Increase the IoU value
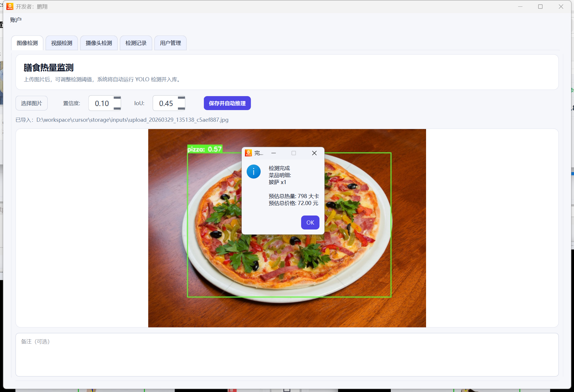574x392 pixels. tap(181, 98)
